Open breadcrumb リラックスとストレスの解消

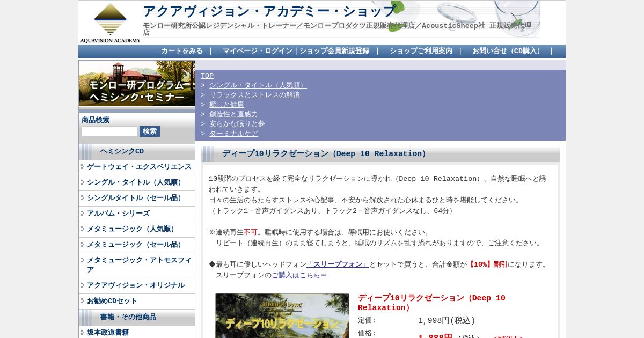point(254,95)
